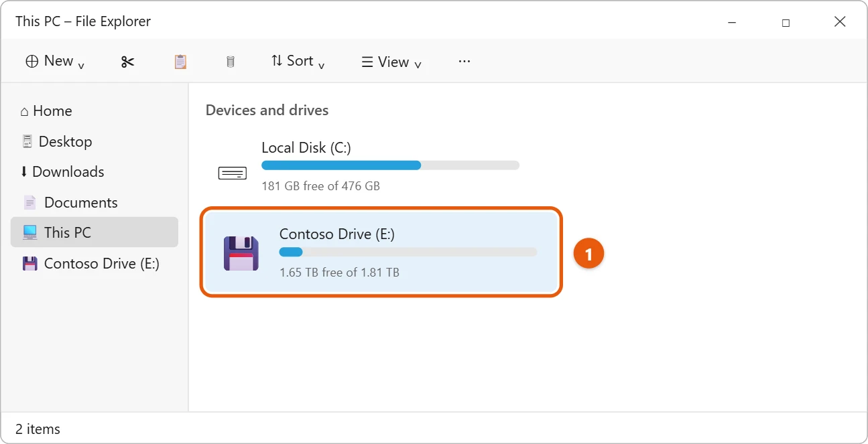
Task: Close the File Explorer window
Action: (840, 22)
